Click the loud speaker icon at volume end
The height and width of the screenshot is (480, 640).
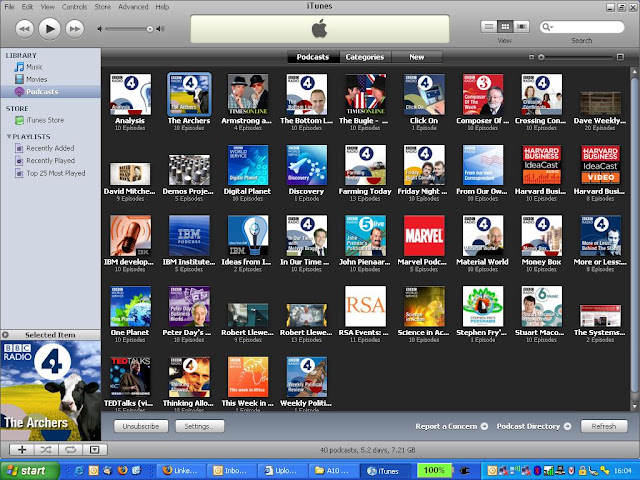point(160,29)
